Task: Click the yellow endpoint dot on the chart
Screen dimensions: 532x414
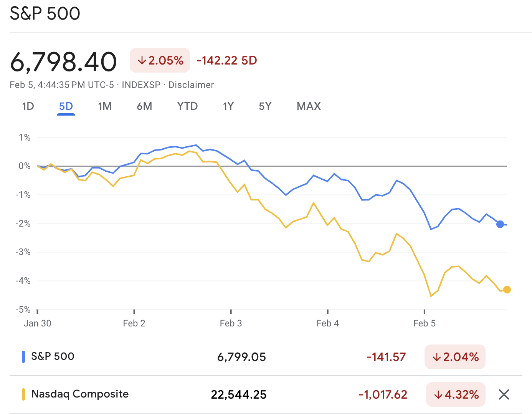Action: (507, 289)
